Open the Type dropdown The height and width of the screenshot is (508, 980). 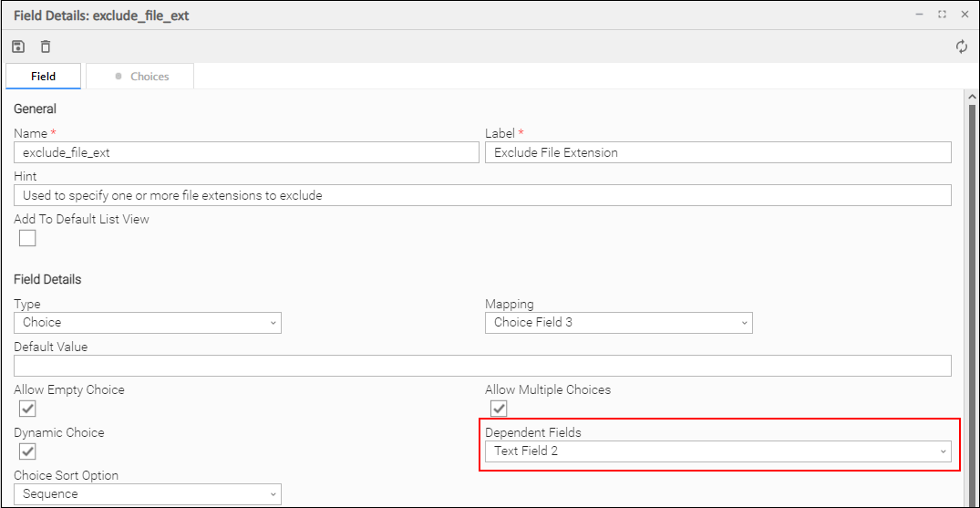click(x=148, y=322)
